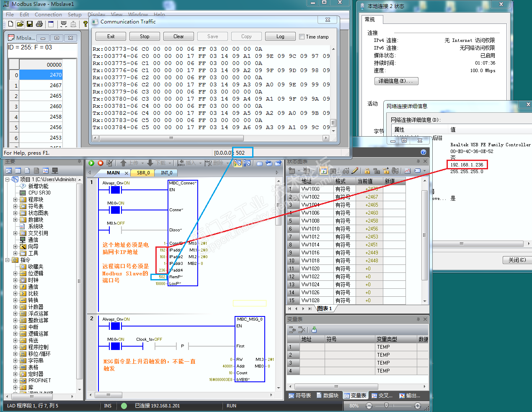Switch to the 数据块 bottom tab
Viewport: 532px width, 412px height.
(328, 396)
